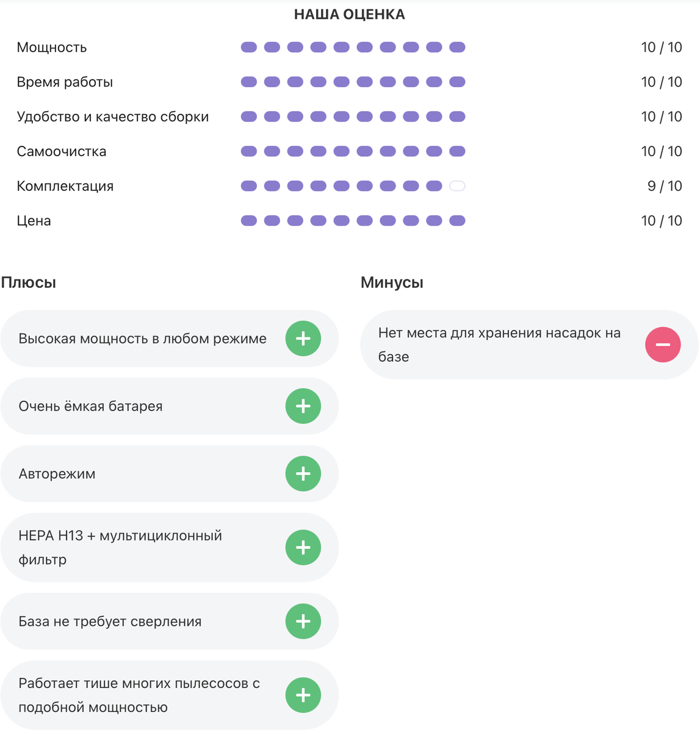
Task: Click the 'Удобство и качество сборки' label
Action: pos(113,117)
